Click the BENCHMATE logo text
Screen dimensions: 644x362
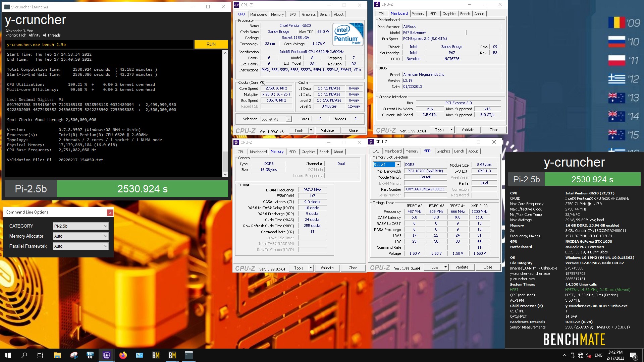coord(574,339)
